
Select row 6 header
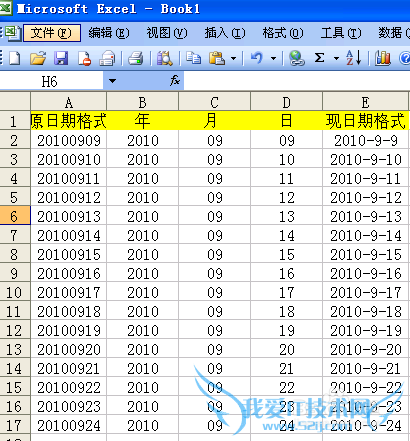click(x=15, y=216)
